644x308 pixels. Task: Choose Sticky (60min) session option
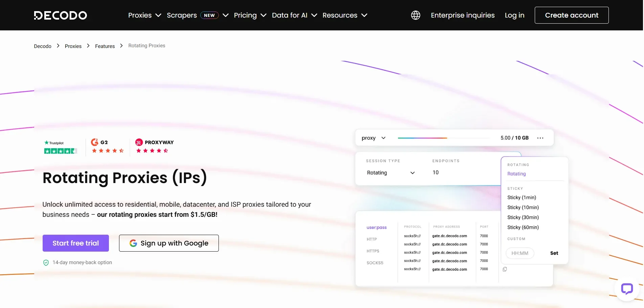523,227
